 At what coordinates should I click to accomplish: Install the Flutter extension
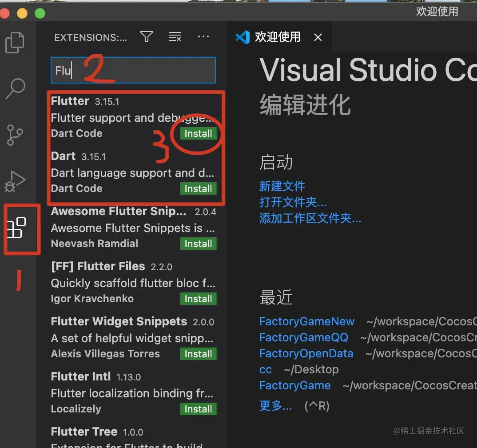[x=199, y=133]
